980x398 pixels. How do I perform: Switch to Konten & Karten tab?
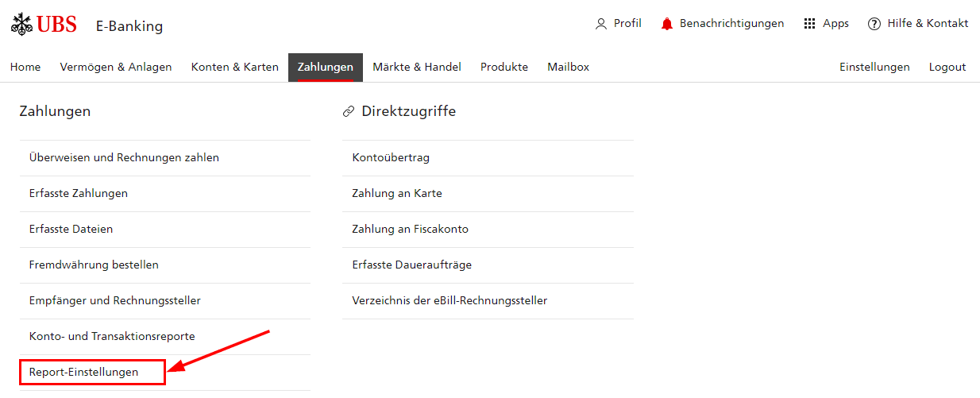click(235, 68)
